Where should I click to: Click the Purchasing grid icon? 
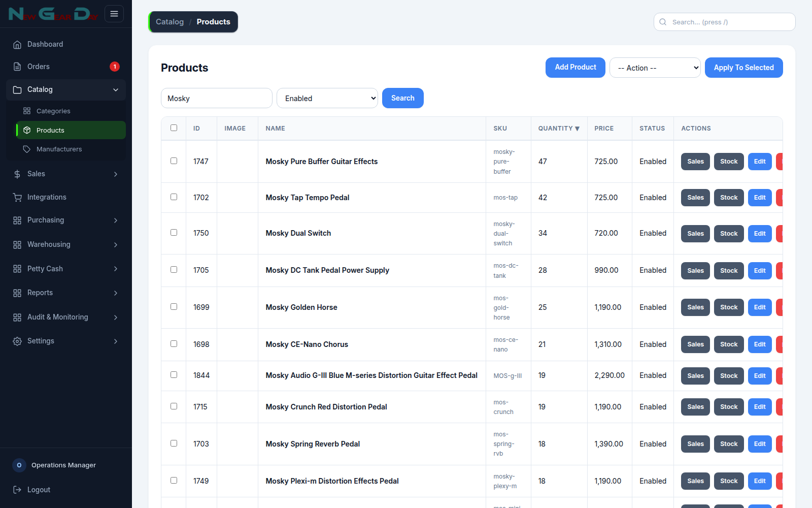17,220
